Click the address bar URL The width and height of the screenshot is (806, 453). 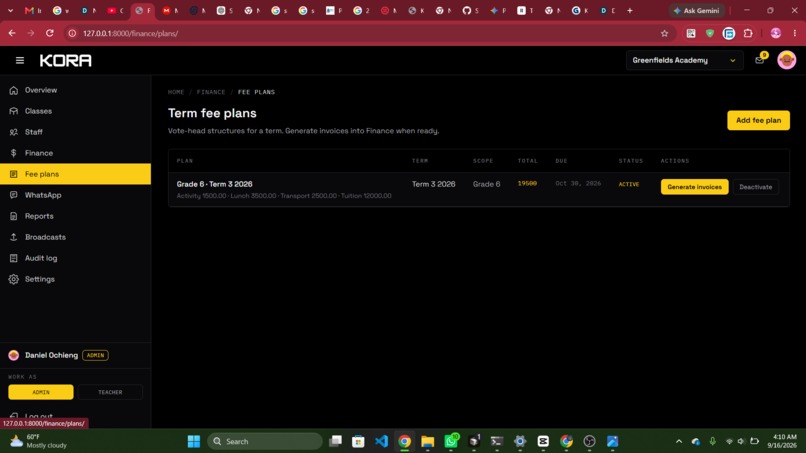pos(131,33)
